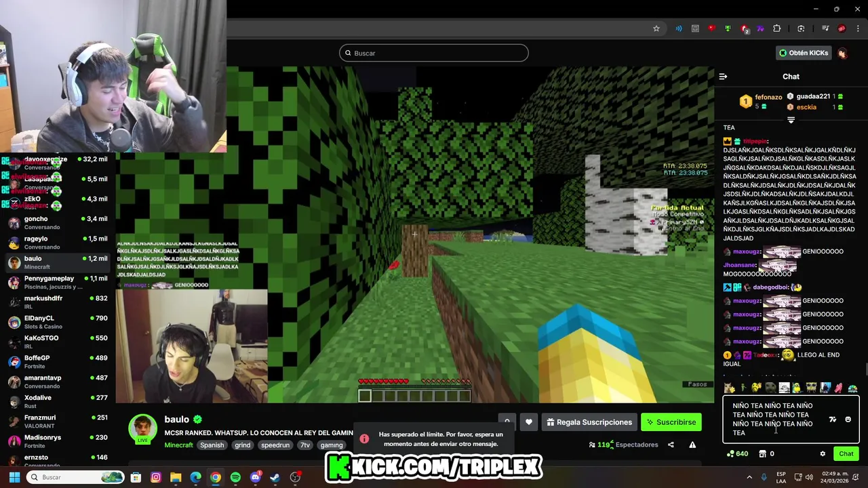
Task: Open Discord from the taskbar
Action: 256,477
